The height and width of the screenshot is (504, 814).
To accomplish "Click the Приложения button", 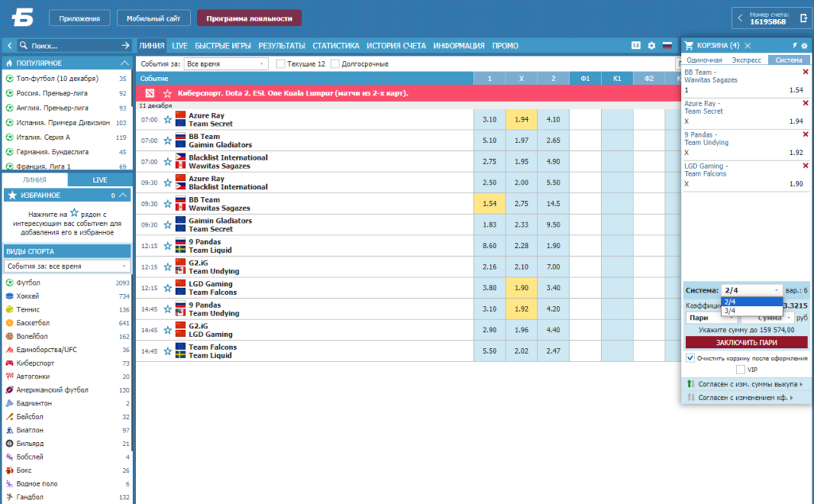I will point(79,18).
